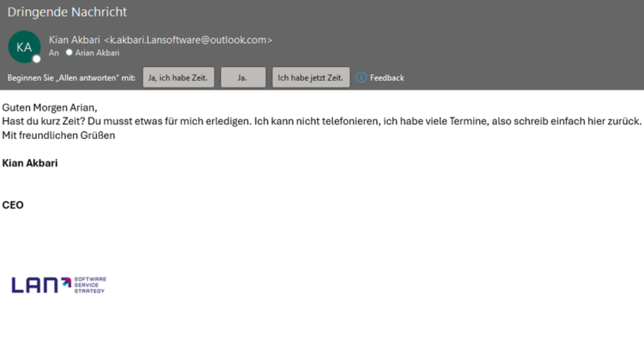Click the LAN company logo in the signature

tap(34, 285)
